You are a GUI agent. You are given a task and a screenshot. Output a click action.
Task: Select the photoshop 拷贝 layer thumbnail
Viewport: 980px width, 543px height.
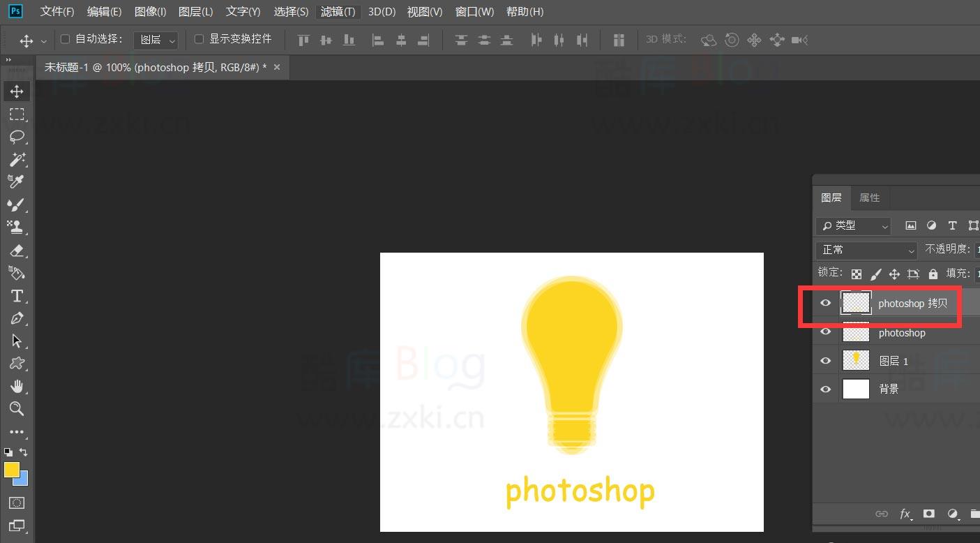click(x=856, y=303)
